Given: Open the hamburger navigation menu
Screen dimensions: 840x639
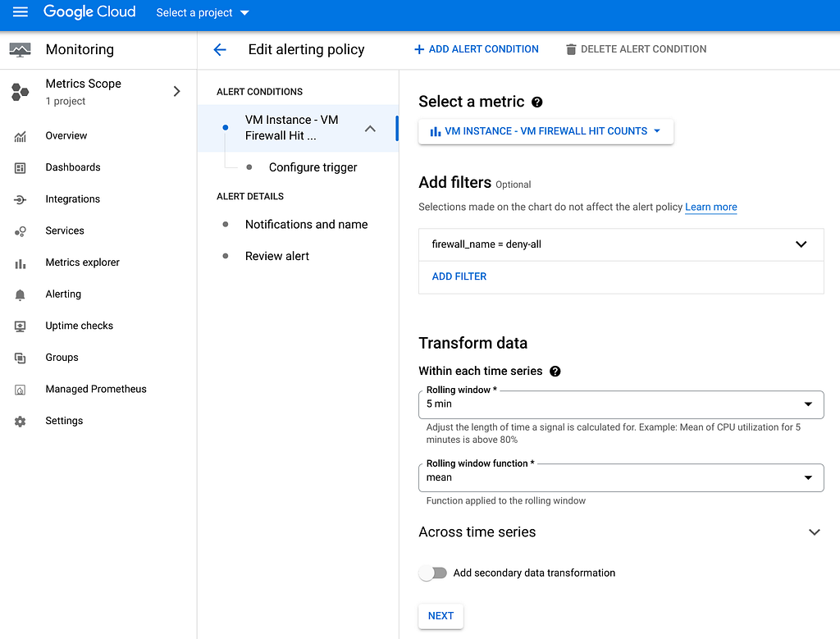Looking at the screenshot, I should click(x=21, y=12).
